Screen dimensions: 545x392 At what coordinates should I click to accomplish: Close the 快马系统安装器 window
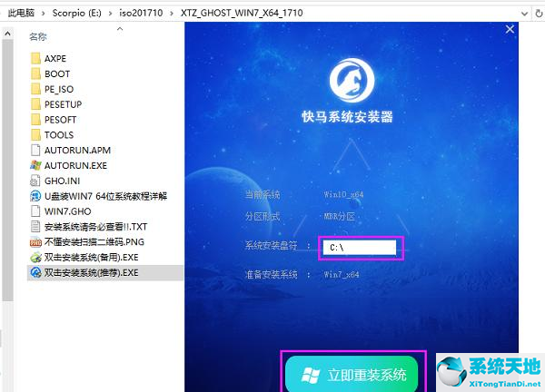(510, 29)
